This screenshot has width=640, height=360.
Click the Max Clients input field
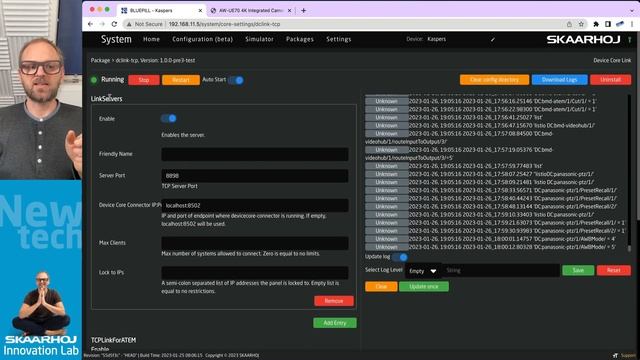coord(255,243)
